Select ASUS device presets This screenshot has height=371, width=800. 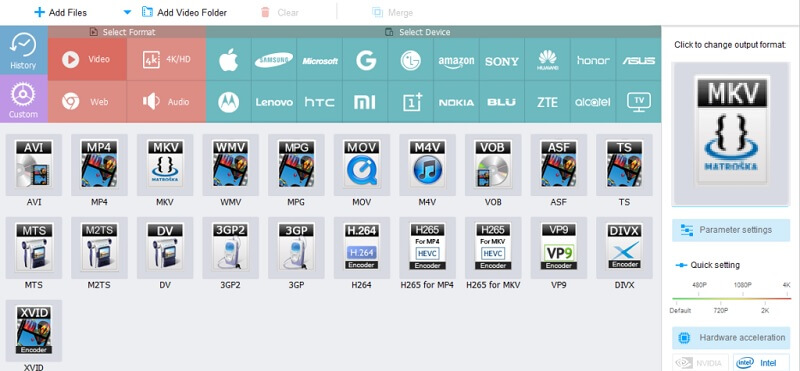(638, 60)
